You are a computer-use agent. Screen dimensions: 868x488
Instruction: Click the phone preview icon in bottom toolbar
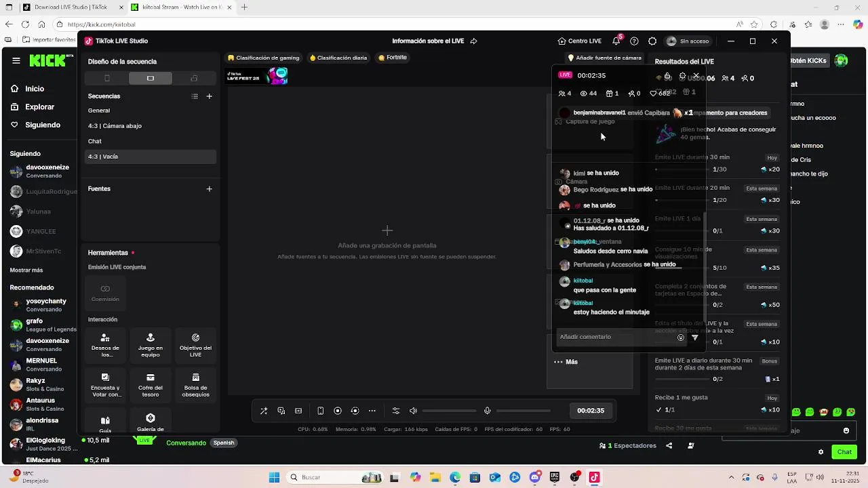pyautogui.click(x=321, y=411)
